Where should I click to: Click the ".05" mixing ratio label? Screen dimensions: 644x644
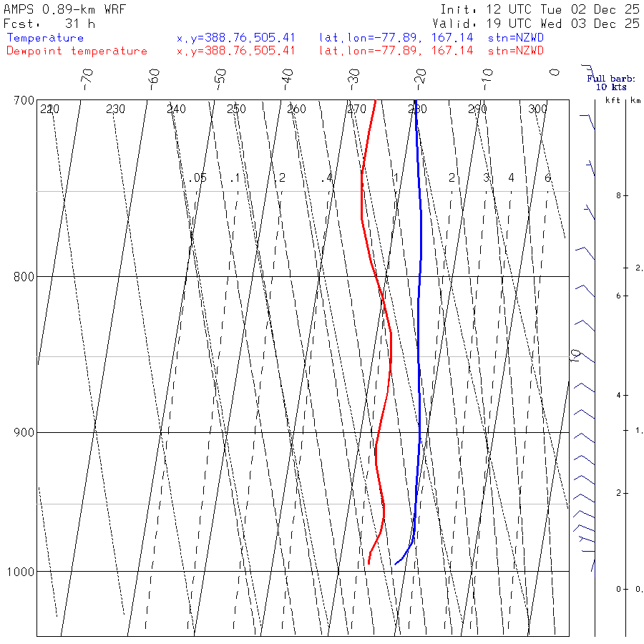pos(198,178)
